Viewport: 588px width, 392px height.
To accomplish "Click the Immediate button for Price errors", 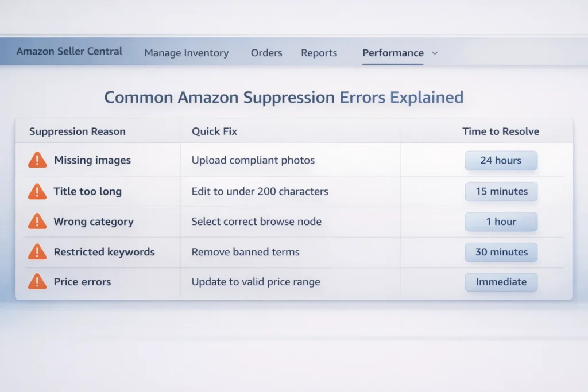I will click(x=501, y=282).
